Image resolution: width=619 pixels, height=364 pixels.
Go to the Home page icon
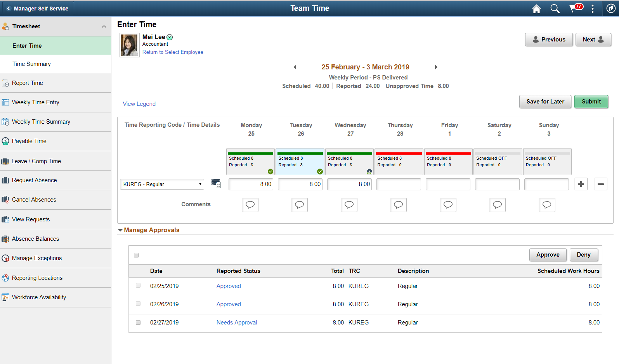tap(536, 9)
